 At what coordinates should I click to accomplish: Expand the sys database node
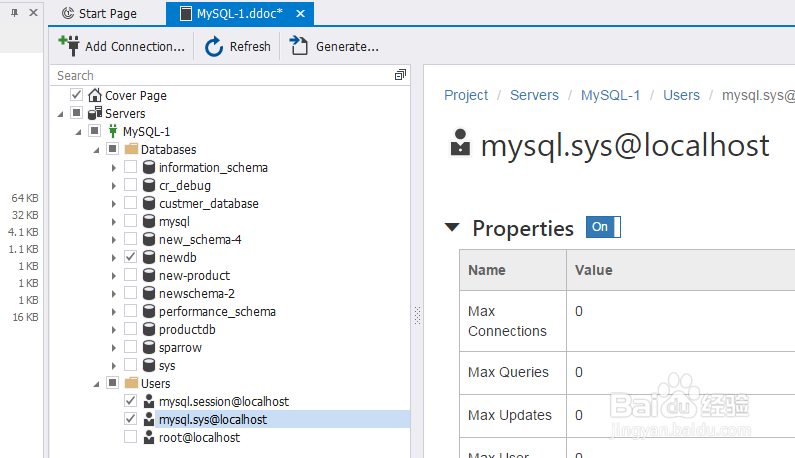tap(114, 366)
